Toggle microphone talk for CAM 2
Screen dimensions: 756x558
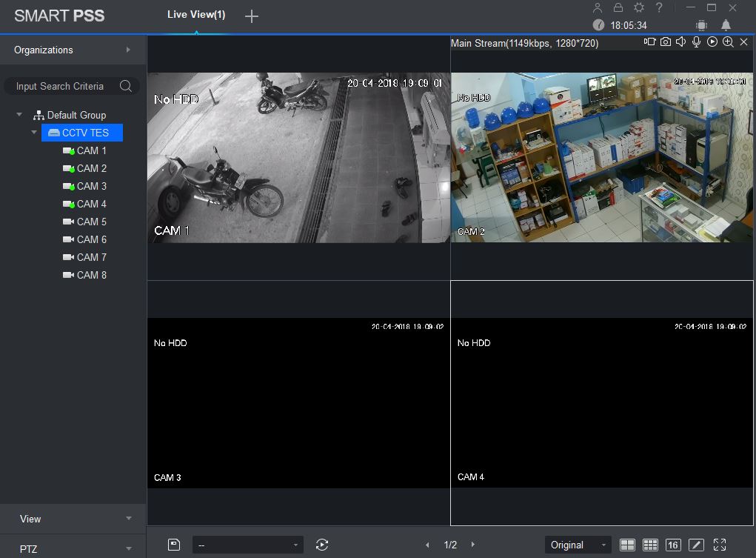point(697,42)
